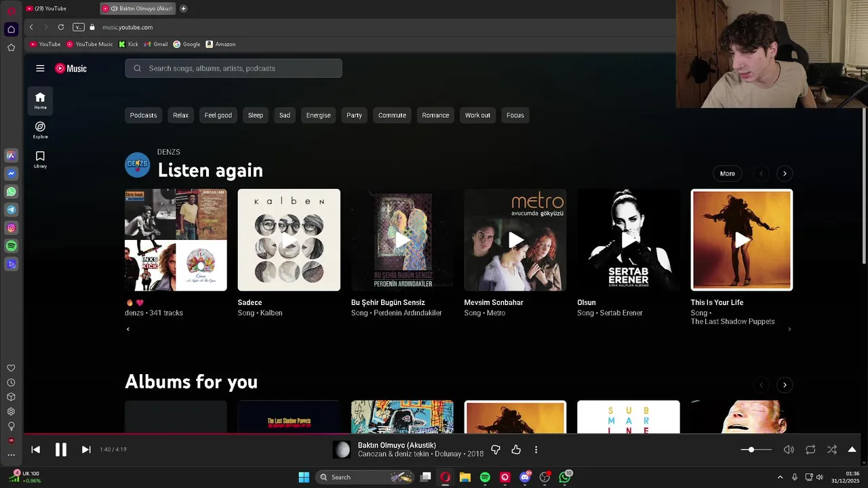Play Olsun by Sertab Erener
The height and width of the screenshot is (488, 868).
coord(629,240)
